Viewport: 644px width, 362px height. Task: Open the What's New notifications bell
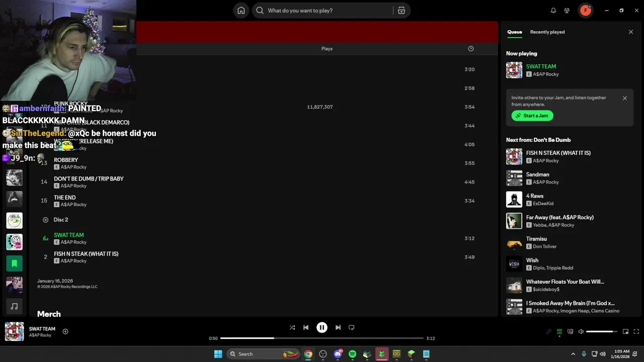pyautogui.click(x=553, y=11)
